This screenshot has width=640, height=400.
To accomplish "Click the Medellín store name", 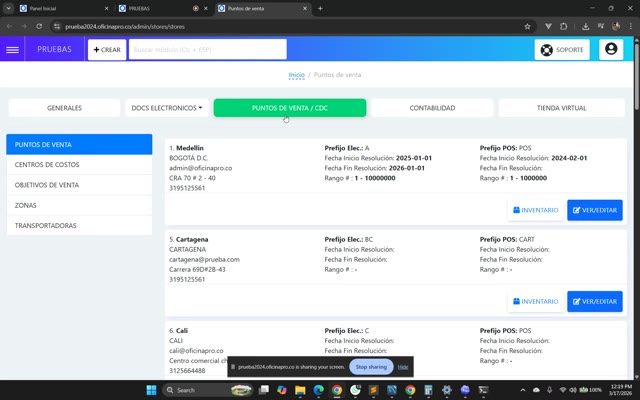I will click(190, 148).
